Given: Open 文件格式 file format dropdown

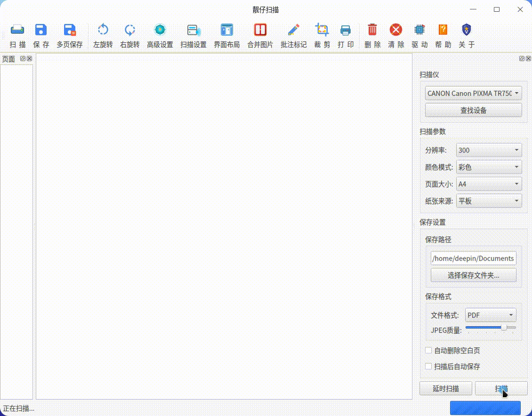Looking at the screenshot, I should click(491, 315).
